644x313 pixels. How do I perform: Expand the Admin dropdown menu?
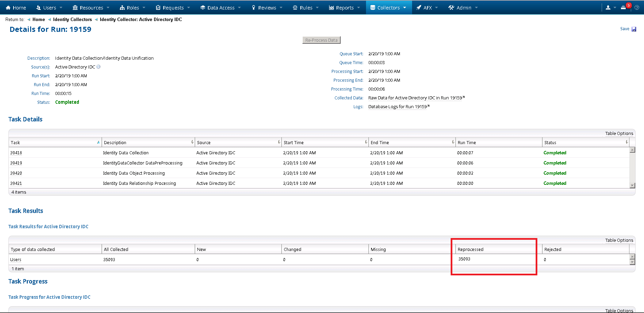click(x=463, y=7)
